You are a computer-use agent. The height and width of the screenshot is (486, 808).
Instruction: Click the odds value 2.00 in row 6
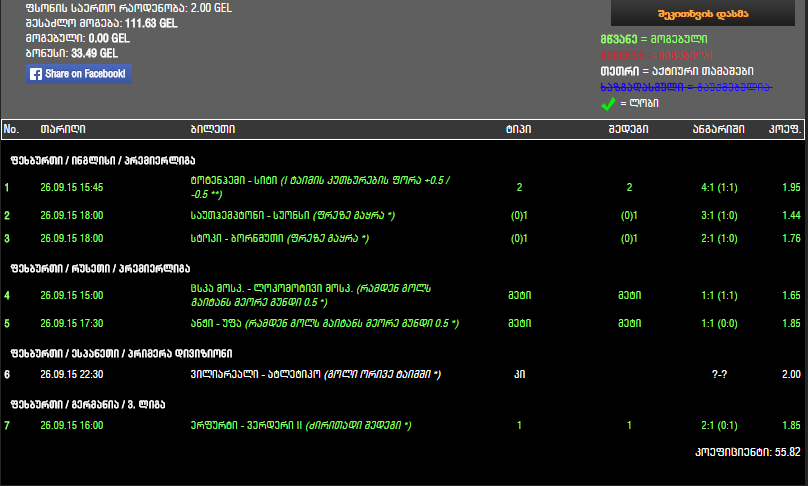click(x=791, y=374)
